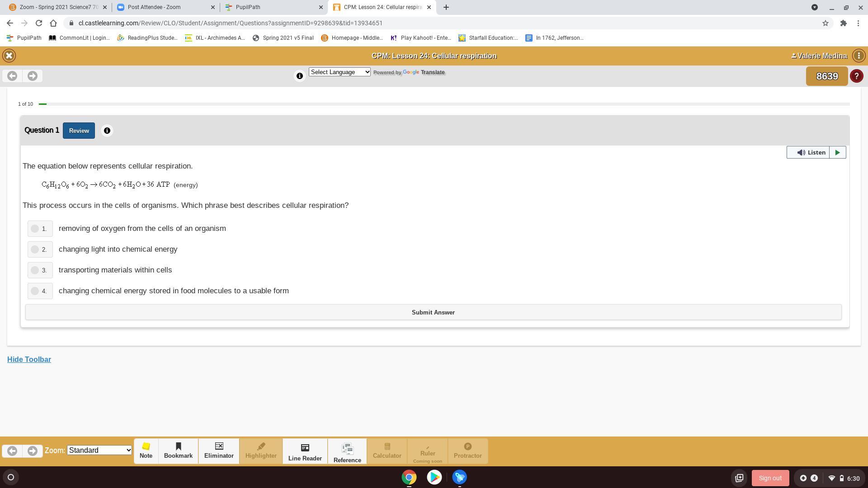Select answer 1 removing of oxygen
The image size is (868, 488).
(35, 229)
